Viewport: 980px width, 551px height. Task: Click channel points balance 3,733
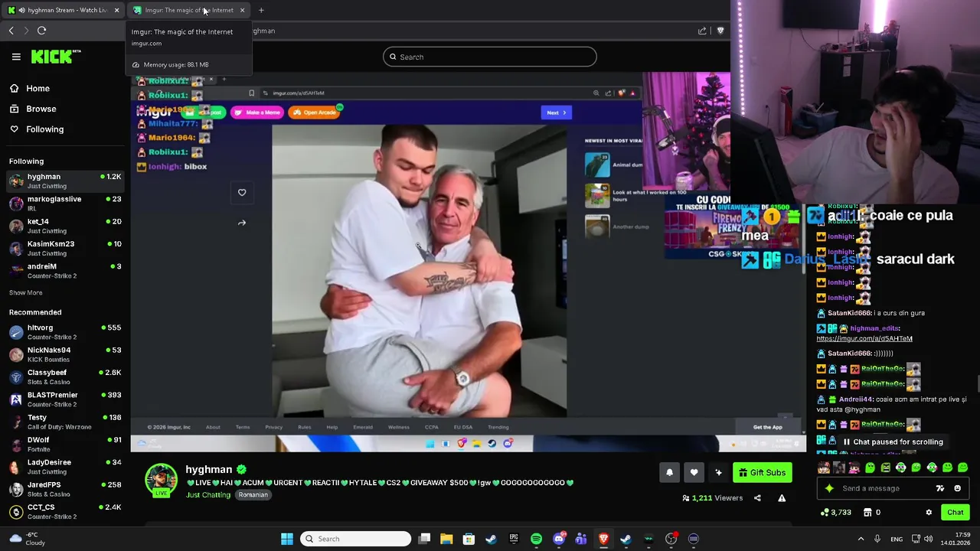[836, 513]
